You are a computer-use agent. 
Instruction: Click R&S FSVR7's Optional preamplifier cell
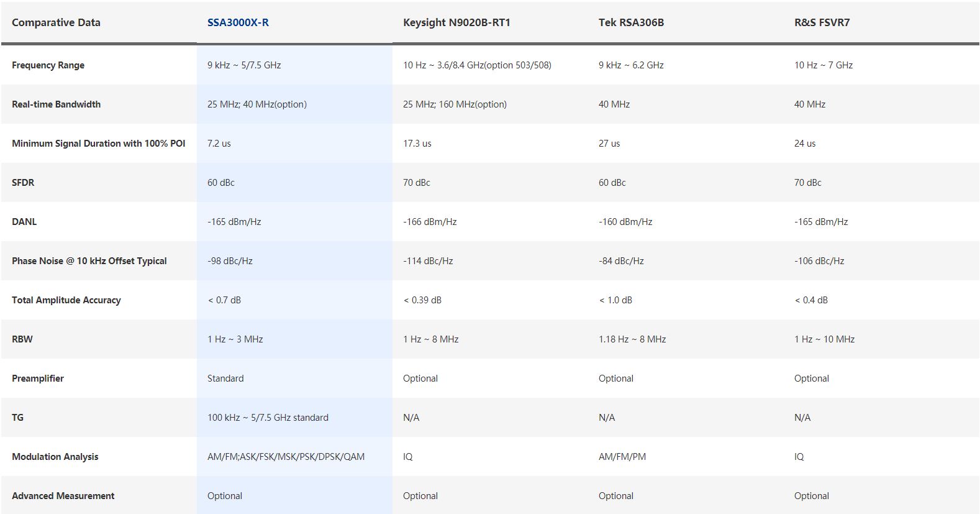(812, 379)
